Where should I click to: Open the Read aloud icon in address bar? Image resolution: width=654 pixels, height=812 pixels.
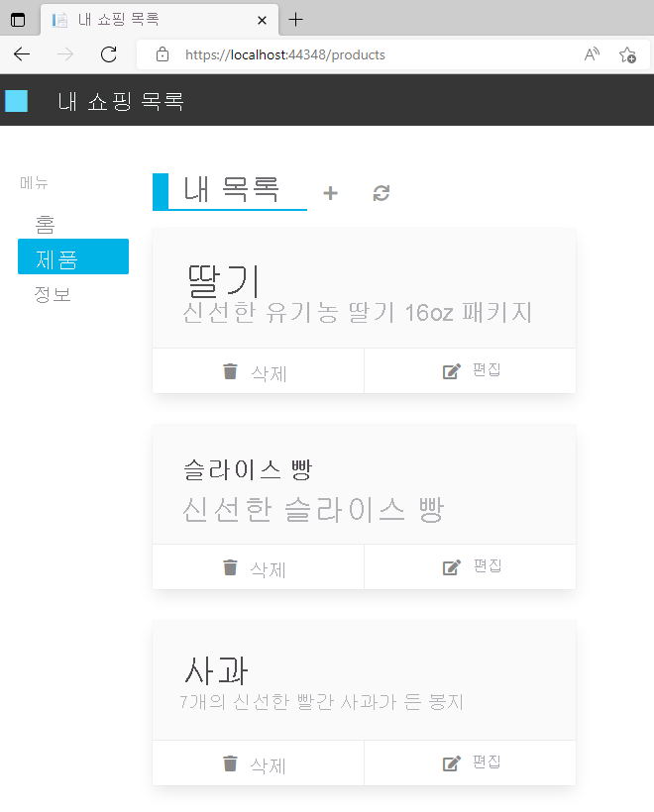point(592,54)
